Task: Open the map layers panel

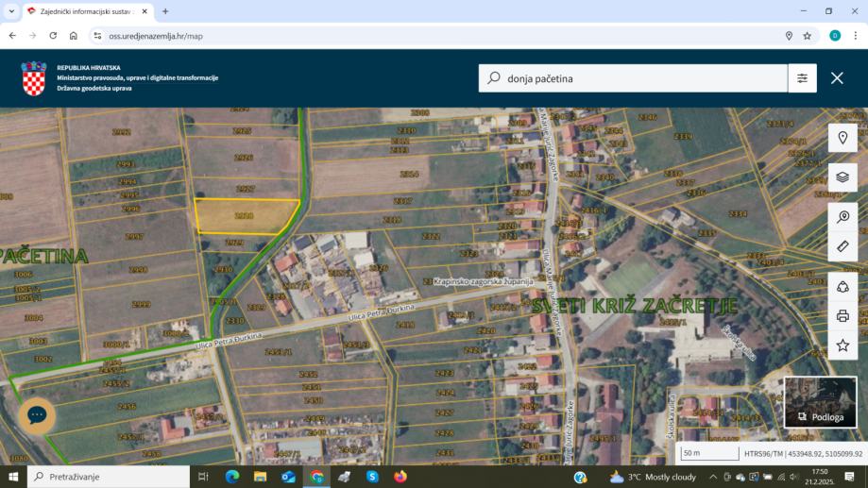Action: coord(842,177)
